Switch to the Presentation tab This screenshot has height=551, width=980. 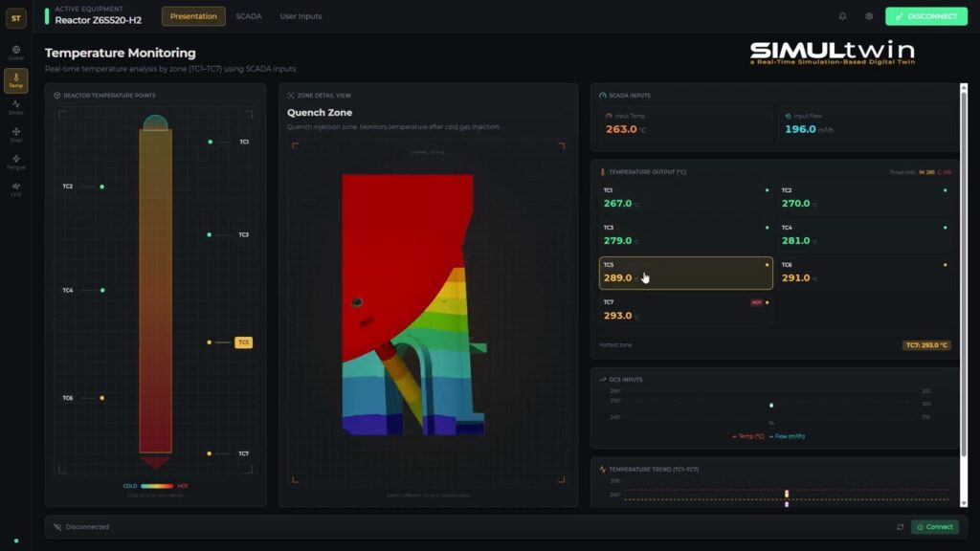coord(193,16)
